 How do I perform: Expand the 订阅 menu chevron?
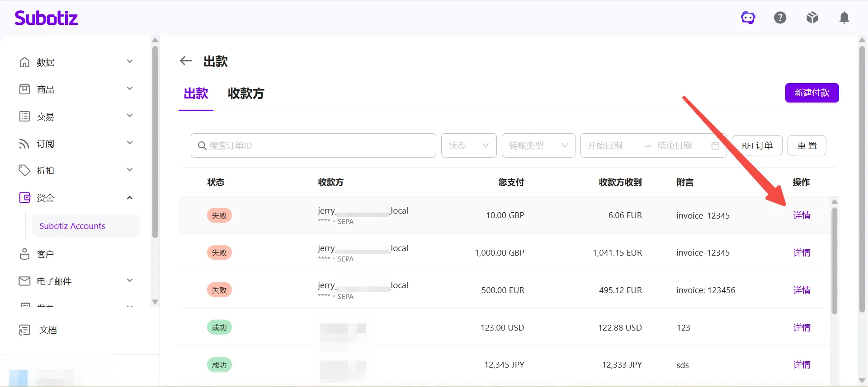click(x=130, y=143)
